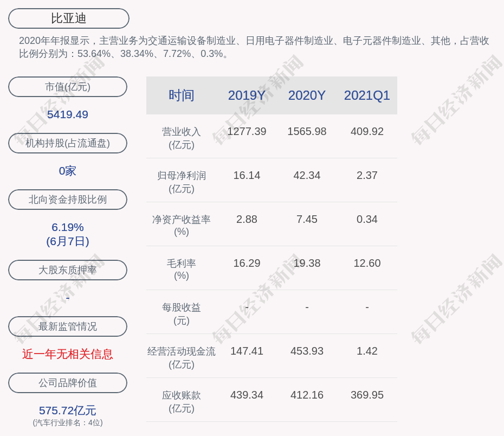Click the 2019Y column header

(x=247, y=95)
